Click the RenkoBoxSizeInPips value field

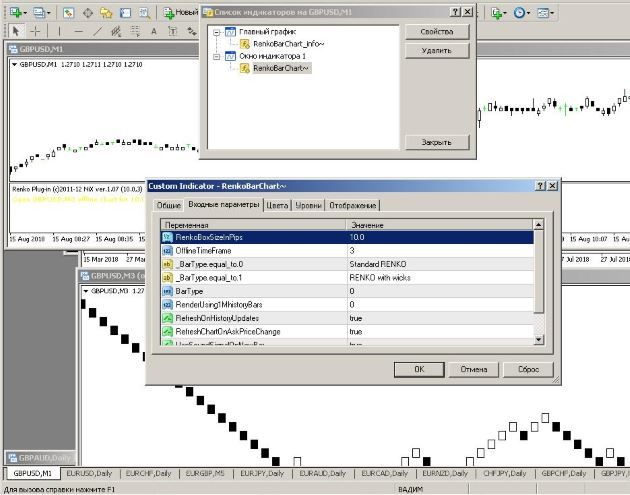click(x=440, y=237)
